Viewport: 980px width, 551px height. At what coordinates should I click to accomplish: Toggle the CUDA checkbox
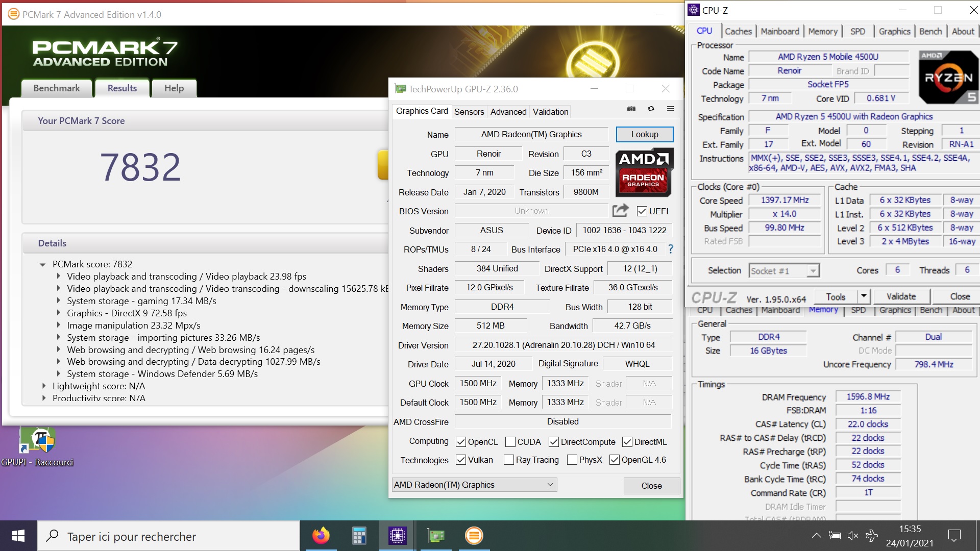(510, 442)
